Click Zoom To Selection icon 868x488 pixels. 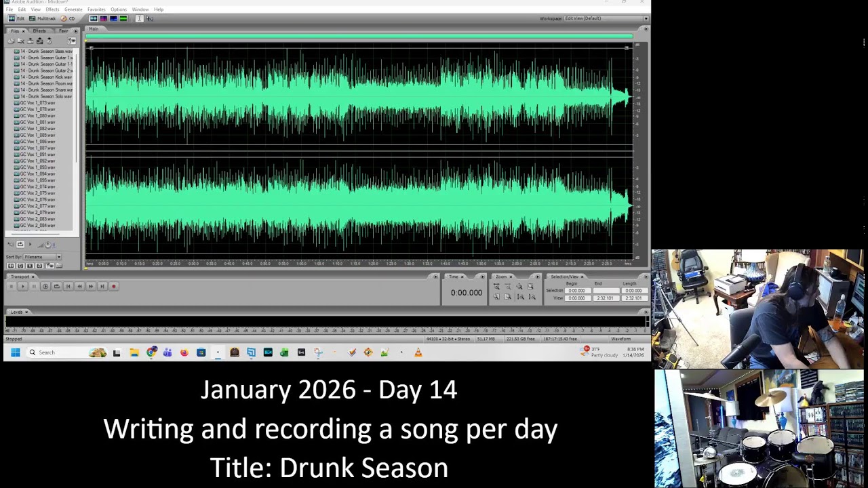[x=530, y=286]
